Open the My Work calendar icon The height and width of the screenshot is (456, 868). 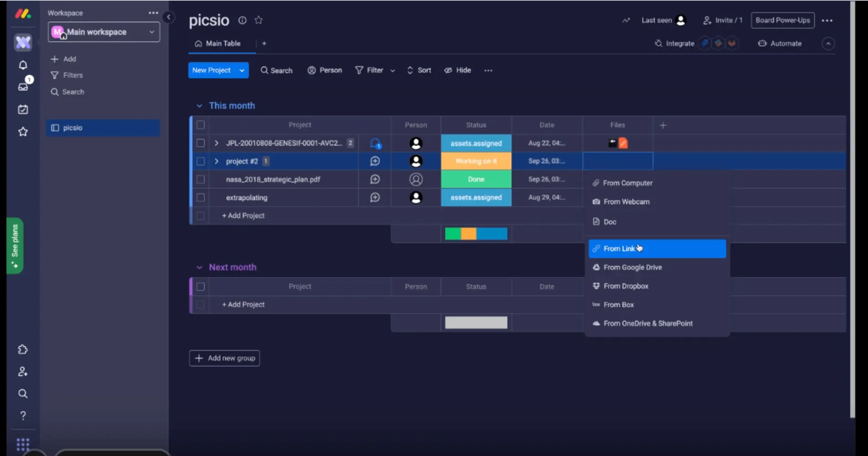(23, 109)
